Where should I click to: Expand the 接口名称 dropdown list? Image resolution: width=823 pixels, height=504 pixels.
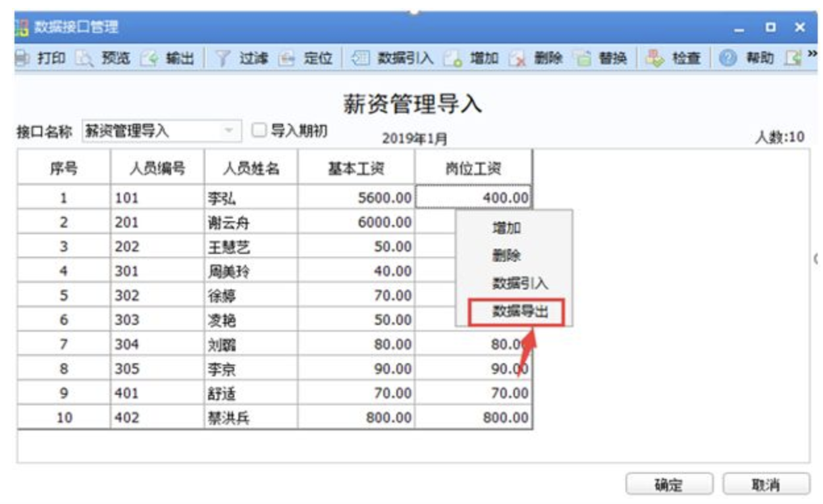pos(228,130)
